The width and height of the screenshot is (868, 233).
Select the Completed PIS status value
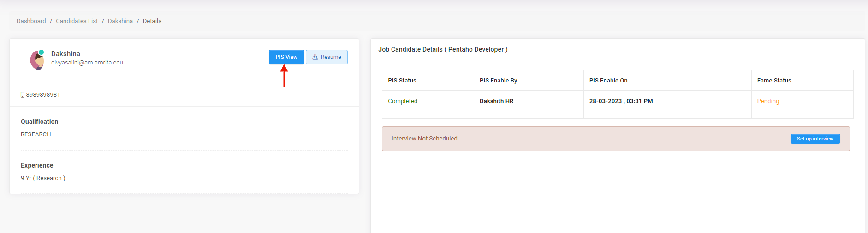(x=403, y=101)
